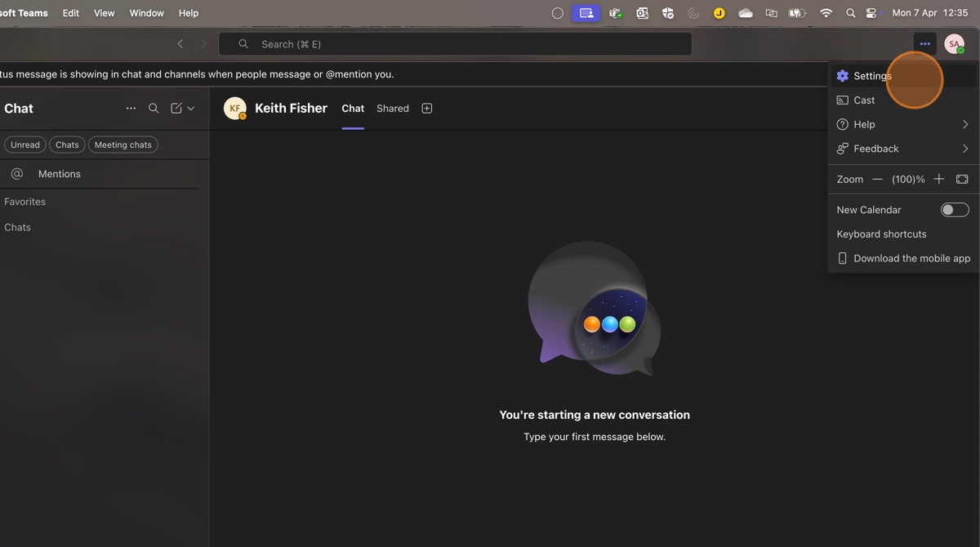Add a tab with plus icon

coord(426,109)
